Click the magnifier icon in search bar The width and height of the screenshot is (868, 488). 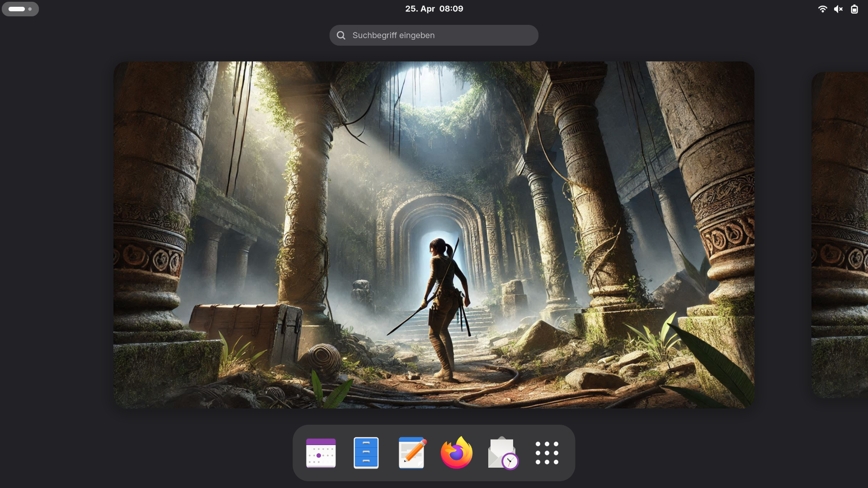click(x=341, y=35)
